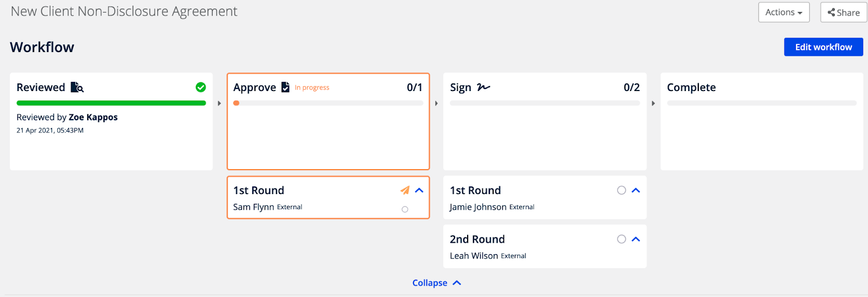Collapse the Sign 1st Round chevron
This screenshot has height=297, width=868.
click(x=636, y=190)
